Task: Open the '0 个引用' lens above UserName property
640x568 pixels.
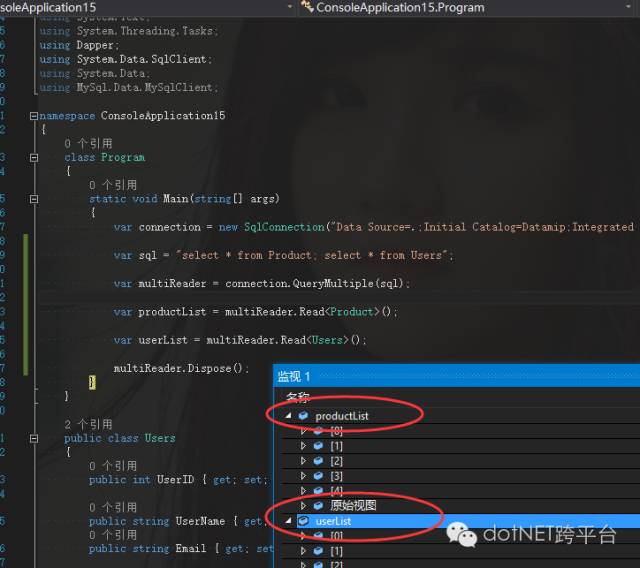Action: (x=113, y=508)
